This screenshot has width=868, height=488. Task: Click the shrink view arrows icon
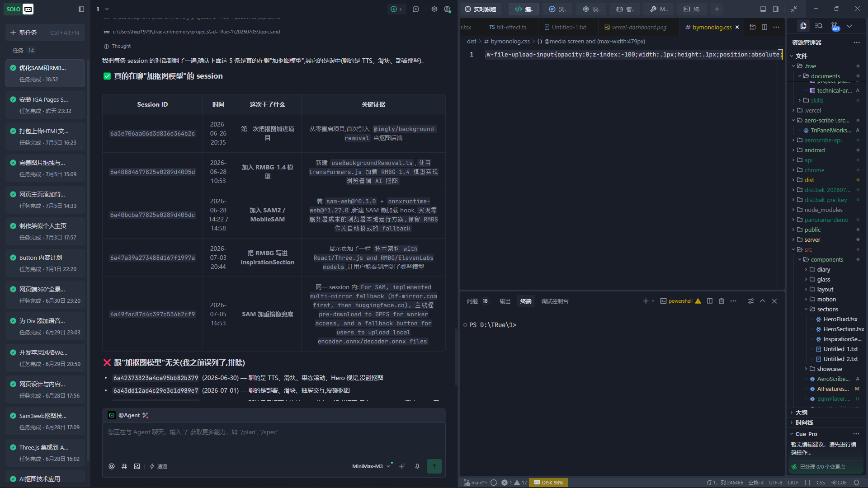coord(794,9)
